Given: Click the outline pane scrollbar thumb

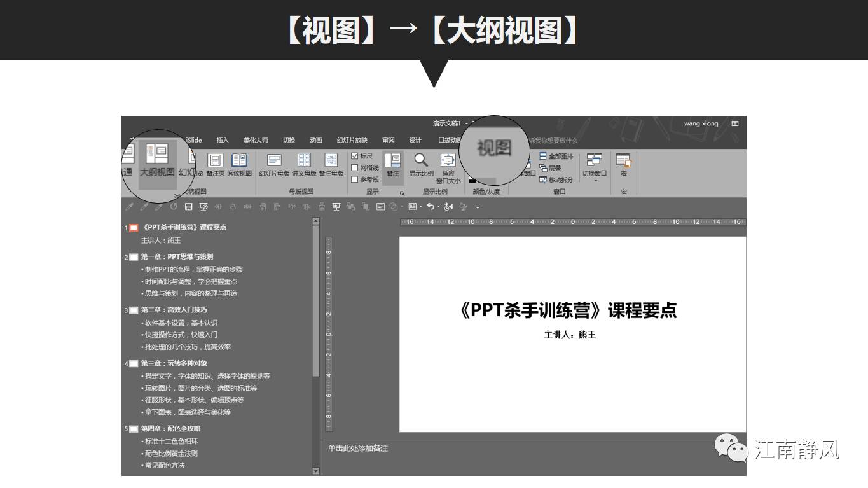Looking at the screenshot, I should (316, 301).
